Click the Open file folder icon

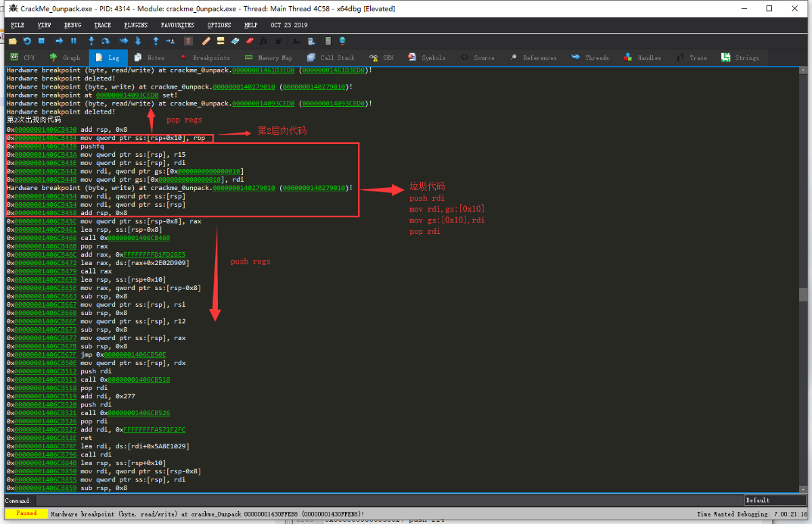[x=12, y=41]
